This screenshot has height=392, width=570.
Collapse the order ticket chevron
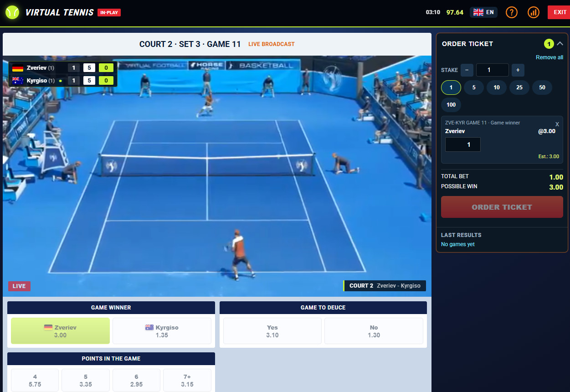[x=560, y=44]
